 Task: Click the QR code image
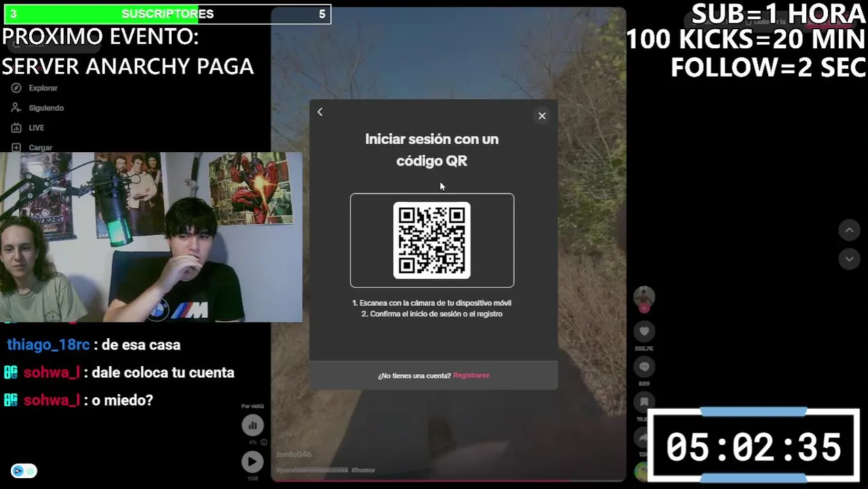point(432,240)
